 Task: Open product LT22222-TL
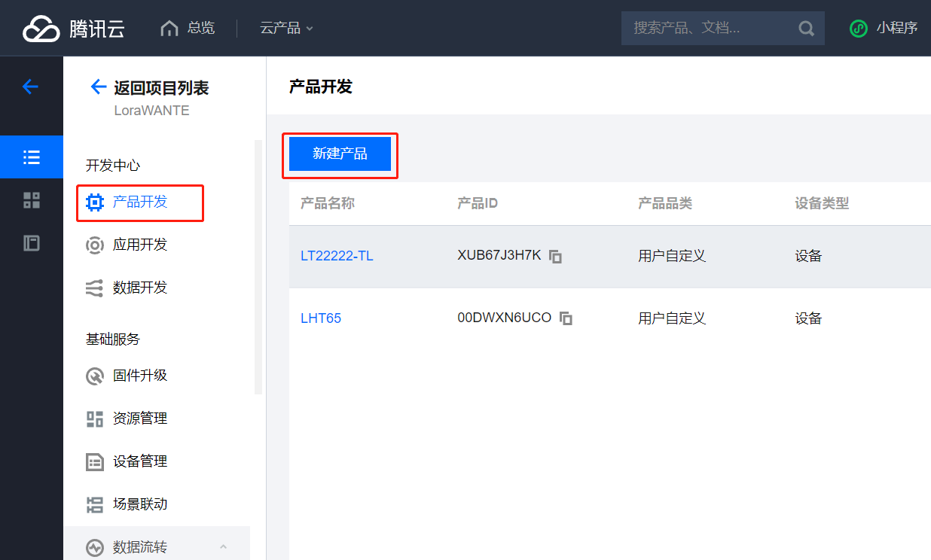pos(337,256)
